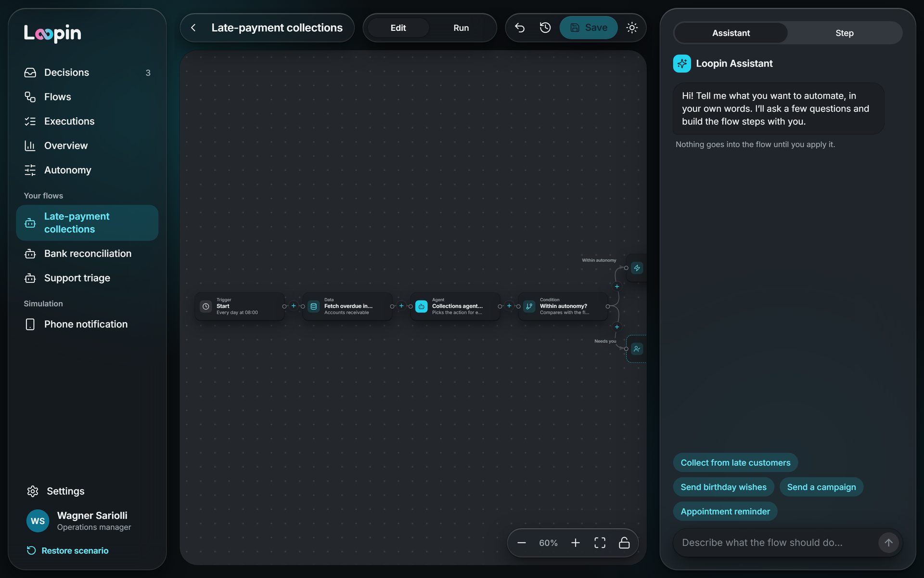The height and width of the screenshot is (578, 924).
Task: Zoom out the canvas with minus
Action: click(x=522, y=543)
